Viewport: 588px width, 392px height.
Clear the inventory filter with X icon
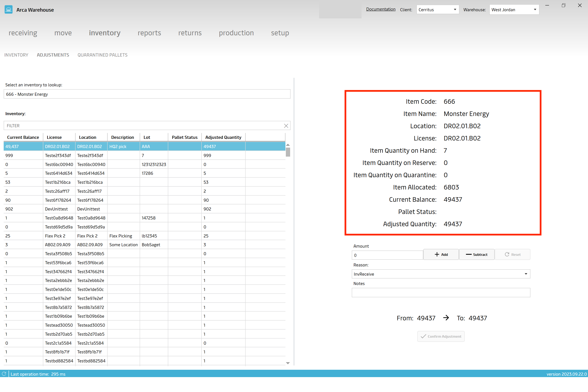(286, 126)
